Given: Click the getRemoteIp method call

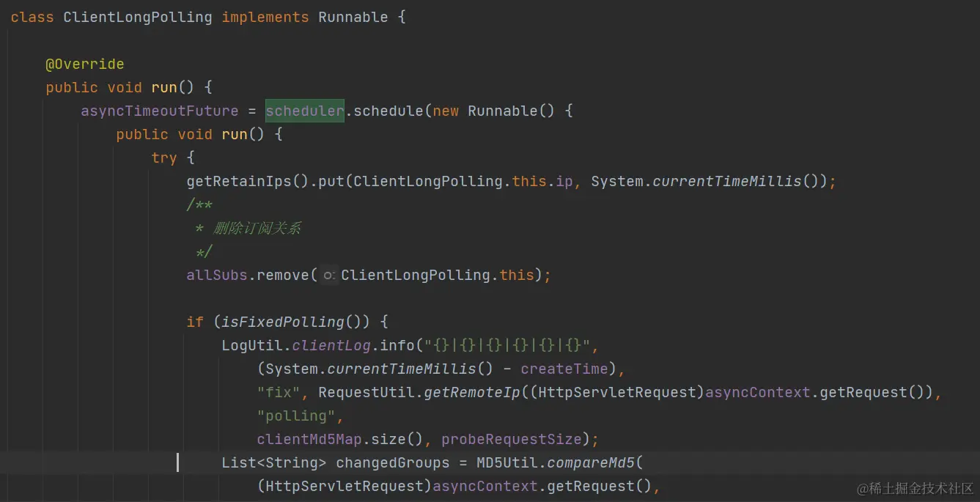Looking at the screenshot, I should (x=472, y=392).
